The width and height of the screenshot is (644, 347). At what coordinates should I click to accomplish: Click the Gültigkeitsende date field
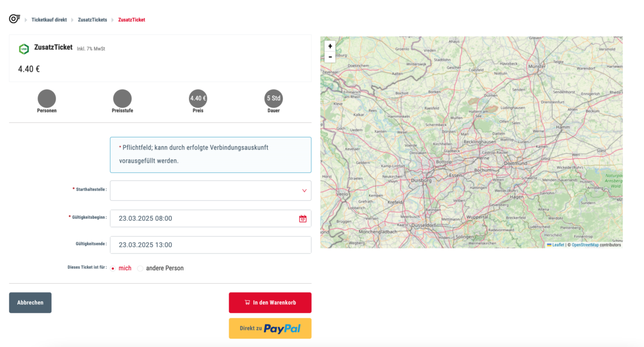[x=210, y=245]
